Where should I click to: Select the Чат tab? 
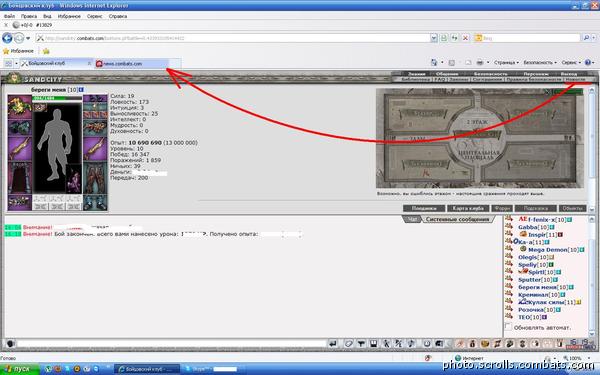click(x=412, y=219)
